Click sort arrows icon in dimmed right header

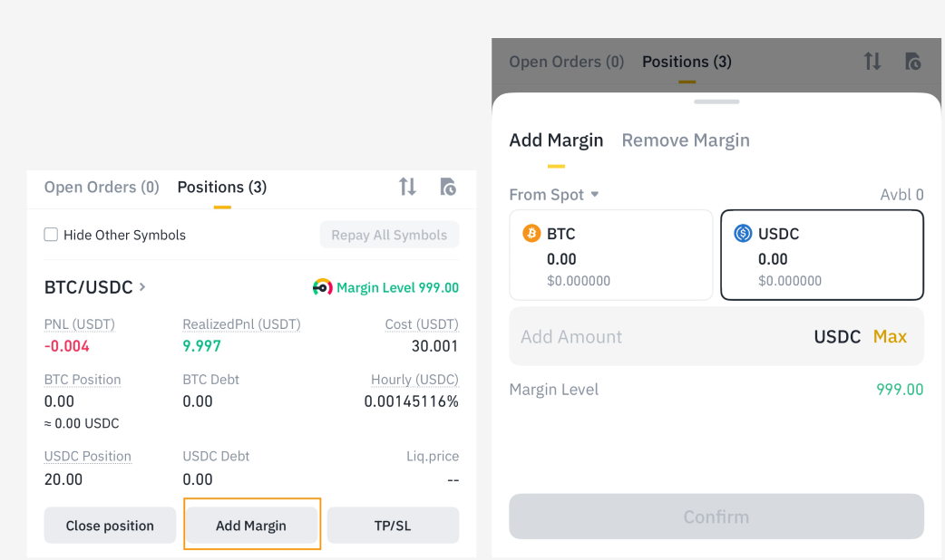(x=872, y=62)
